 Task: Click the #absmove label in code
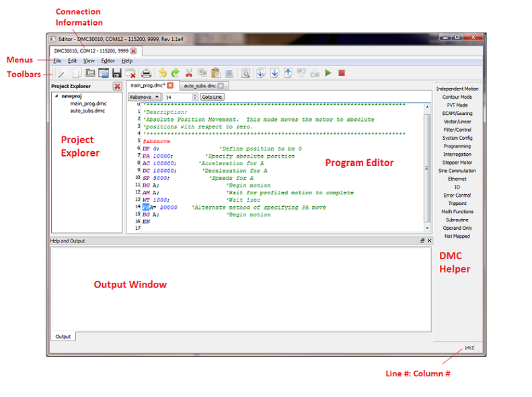pyautogui.click(x=157, y=141)
